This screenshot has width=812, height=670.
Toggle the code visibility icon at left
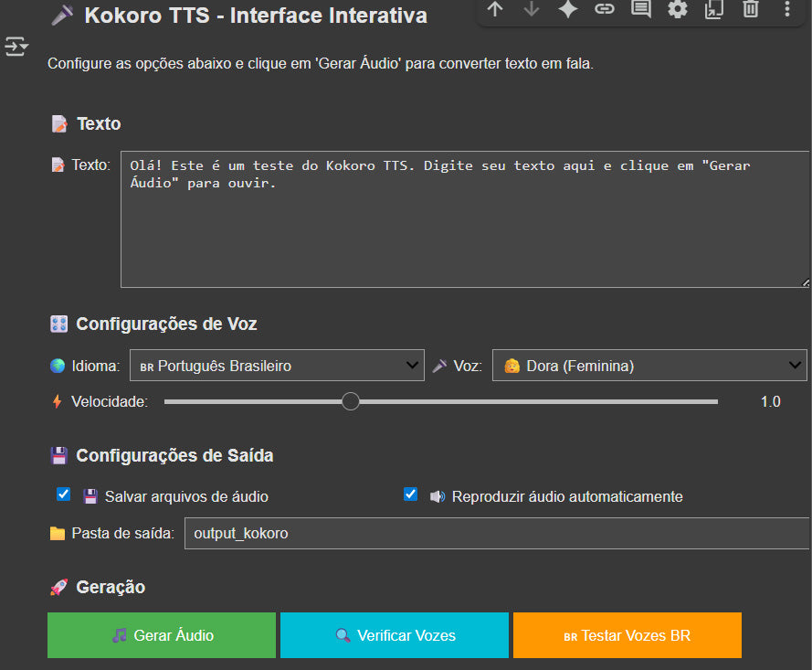16,47
